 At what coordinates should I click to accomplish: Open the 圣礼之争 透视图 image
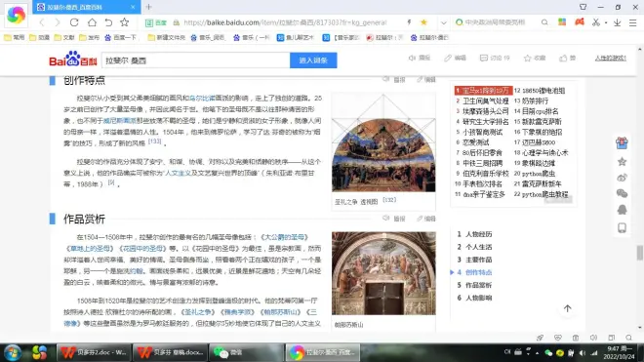(x=383, y=142)
